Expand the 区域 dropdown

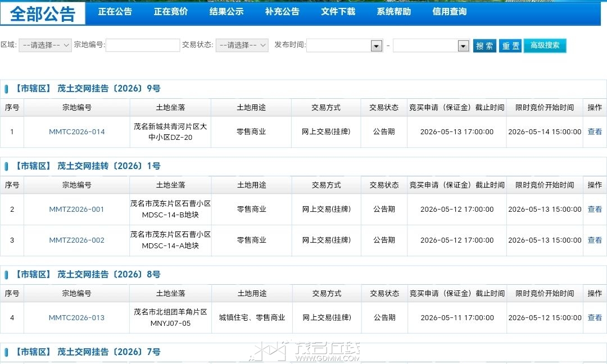click(45, 46)
